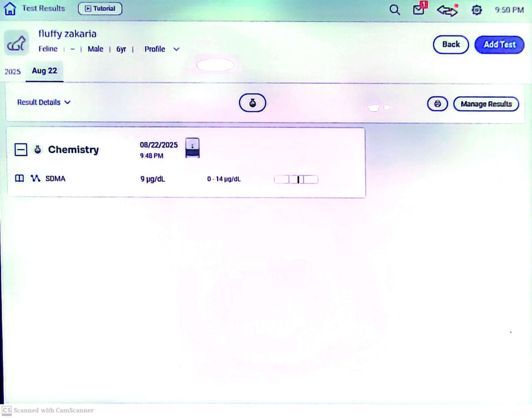Open Manage Results
Image resolution: width=532 pixels, height=418 pixels.
(486, 104)
